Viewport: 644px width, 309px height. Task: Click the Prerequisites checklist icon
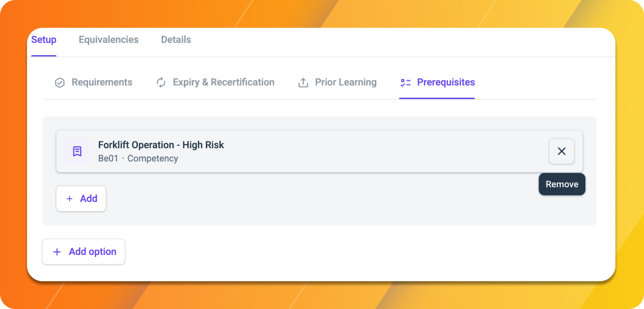(x=405, y=83)
